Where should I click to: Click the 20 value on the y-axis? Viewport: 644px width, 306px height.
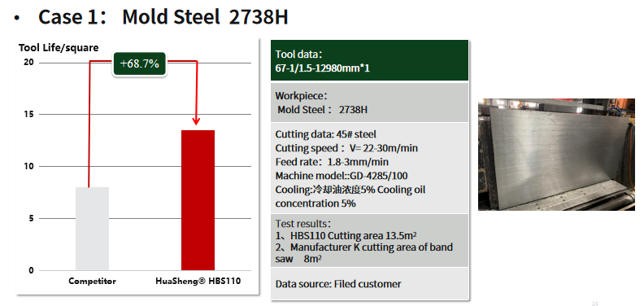tap(28, 63)
